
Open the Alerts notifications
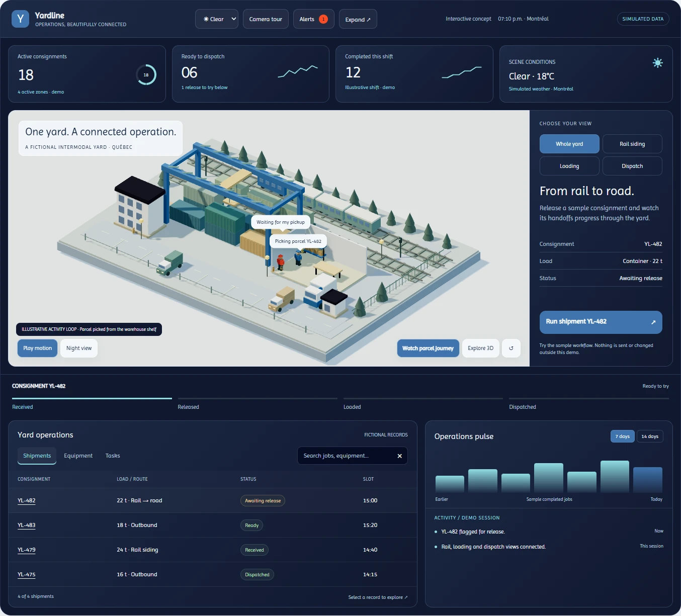[x=313, y=19]
